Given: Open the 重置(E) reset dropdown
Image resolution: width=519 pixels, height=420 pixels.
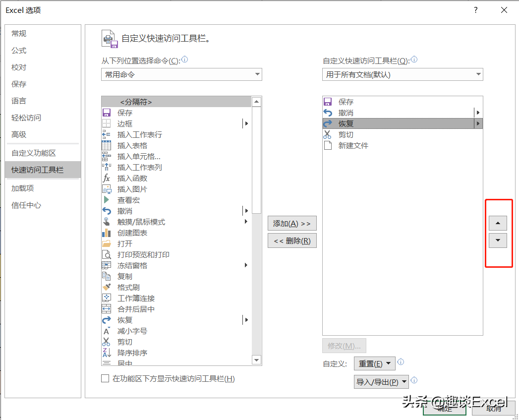Looking at the screenshot, I should 374,363.
